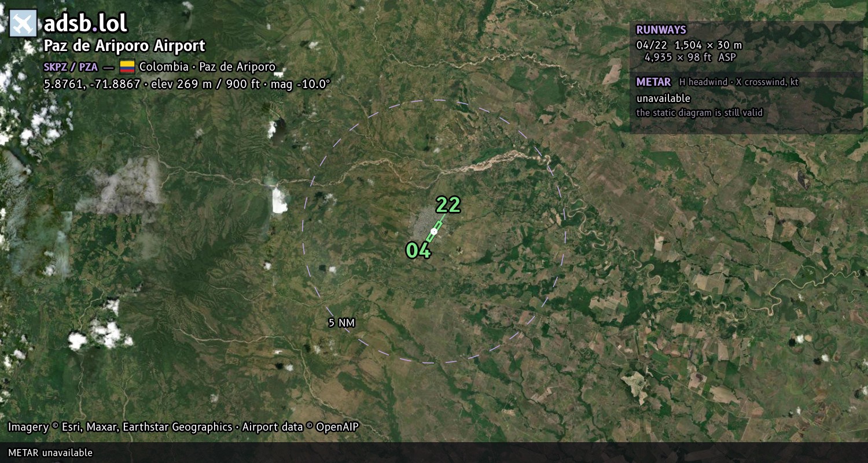Click the 4,935 × 98 ft ASP runway dimensions

pos(690,57)
